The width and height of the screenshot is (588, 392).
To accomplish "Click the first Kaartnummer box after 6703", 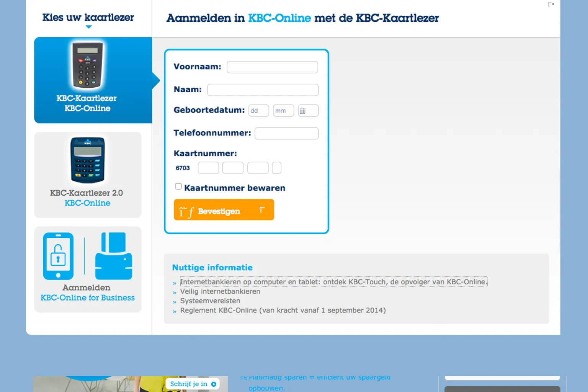I will pyautogui.click(x=208, y=168).
